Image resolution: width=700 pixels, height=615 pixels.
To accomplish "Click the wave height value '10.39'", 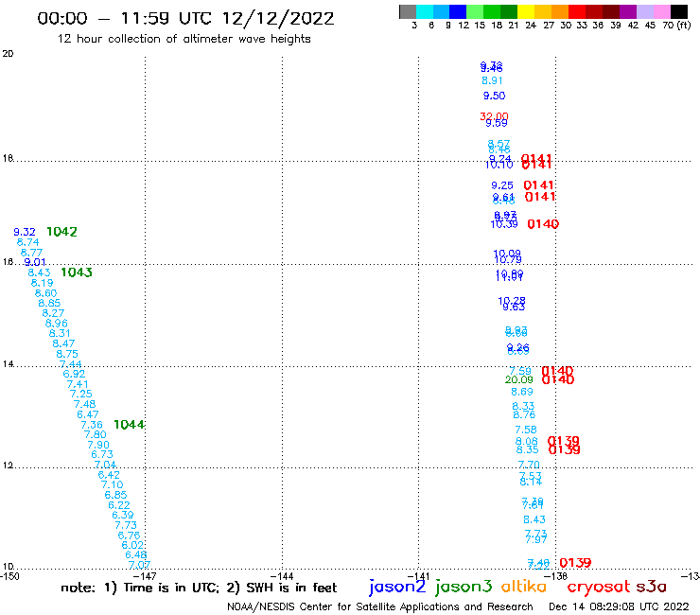I will pos(504,224).
